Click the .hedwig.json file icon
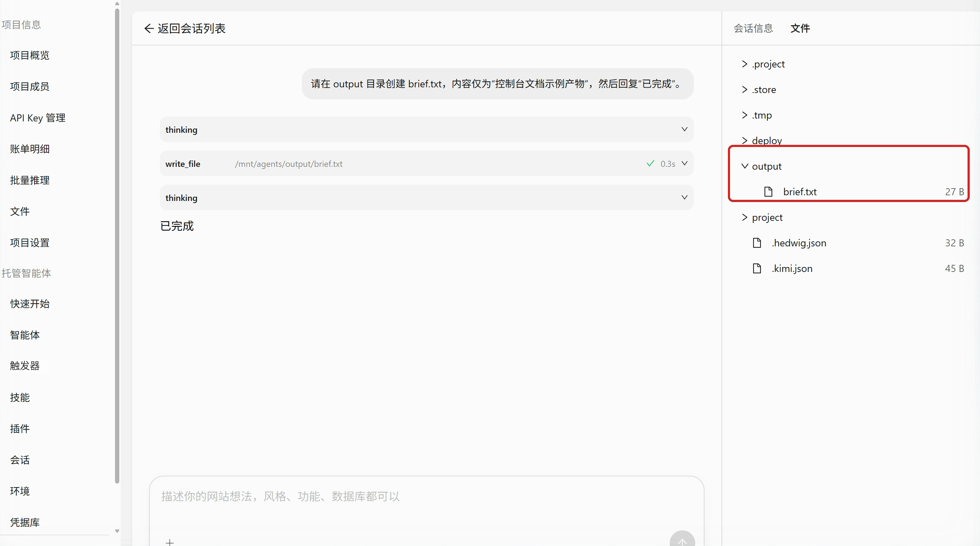The image size is (980, 546). pyautogui.click(x=757, y=243)
